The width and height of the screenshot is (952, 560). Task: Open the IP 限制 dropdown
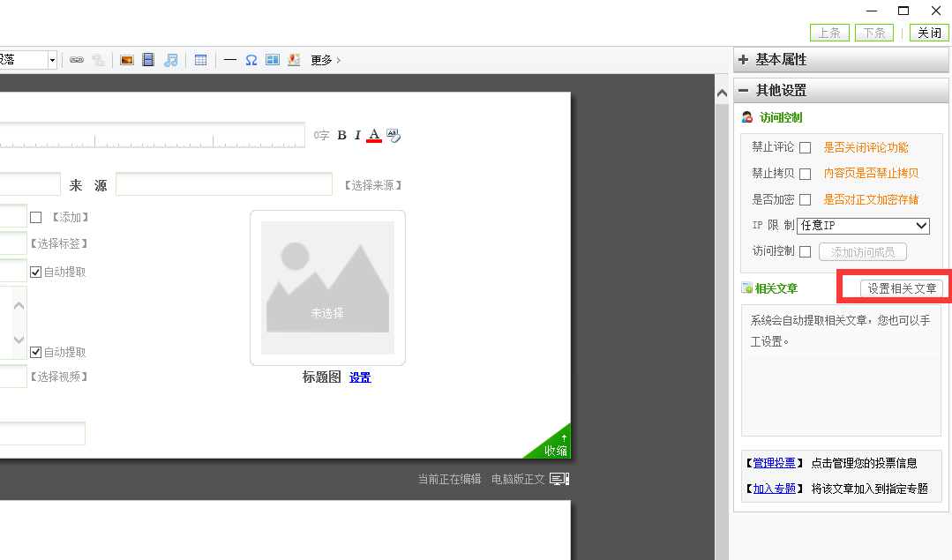(x=863, y=226)
